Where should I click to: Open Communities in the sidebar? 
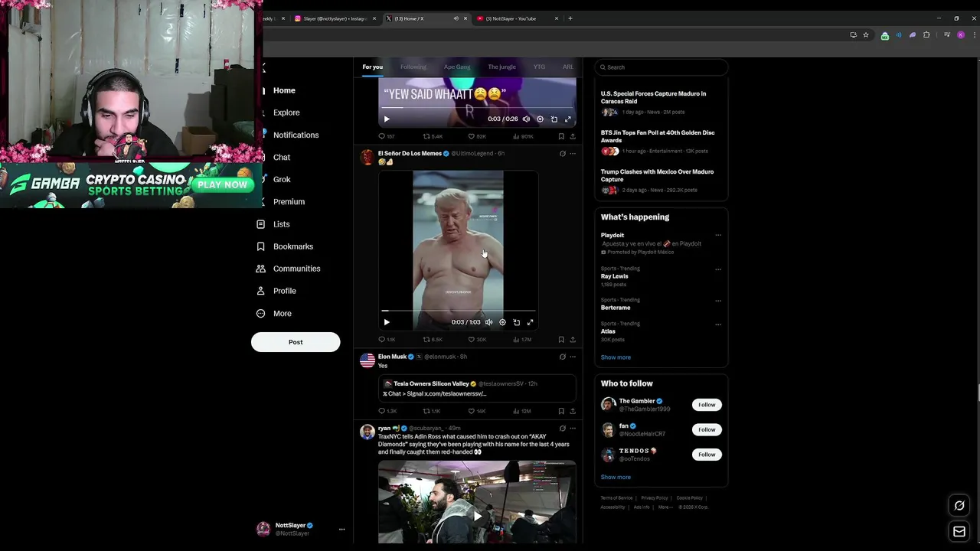[296, 269]
